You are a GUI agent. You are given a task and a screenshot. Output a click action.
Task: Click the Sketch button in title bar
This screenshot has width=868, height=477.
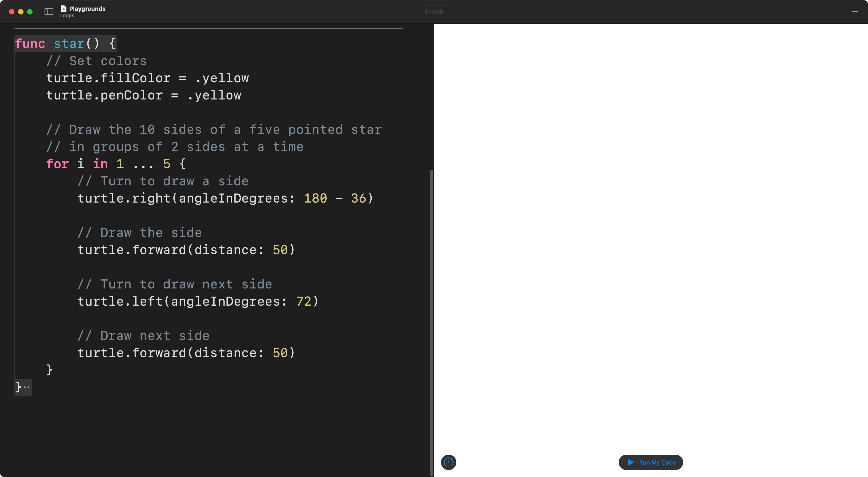[x=434, y=12]
